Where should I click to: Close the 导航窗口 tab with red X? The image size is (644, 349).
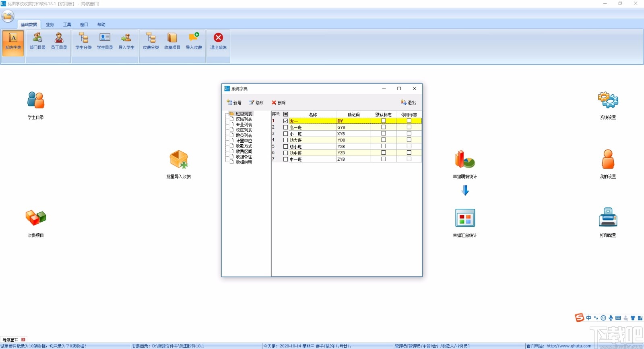23,340
